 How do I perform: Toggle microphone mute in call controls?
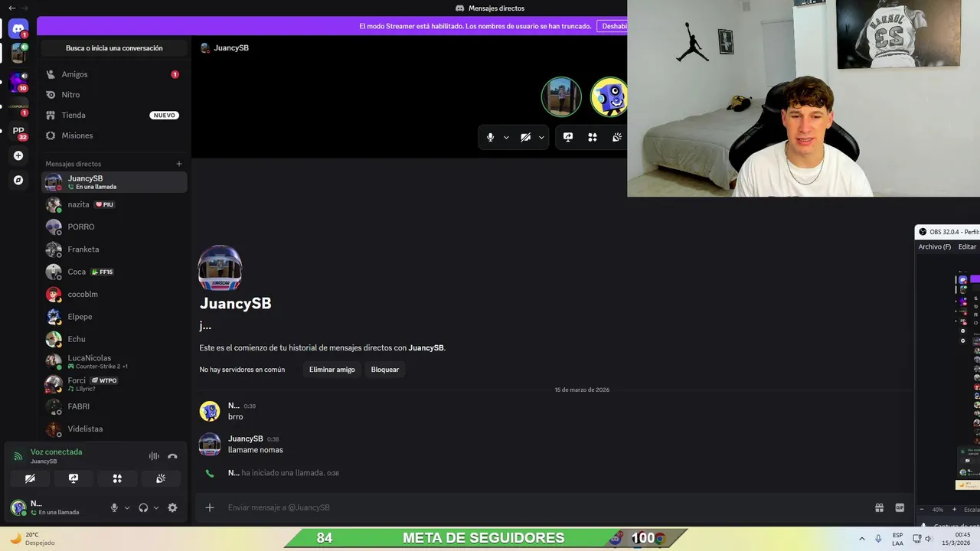tap(491, 137)
